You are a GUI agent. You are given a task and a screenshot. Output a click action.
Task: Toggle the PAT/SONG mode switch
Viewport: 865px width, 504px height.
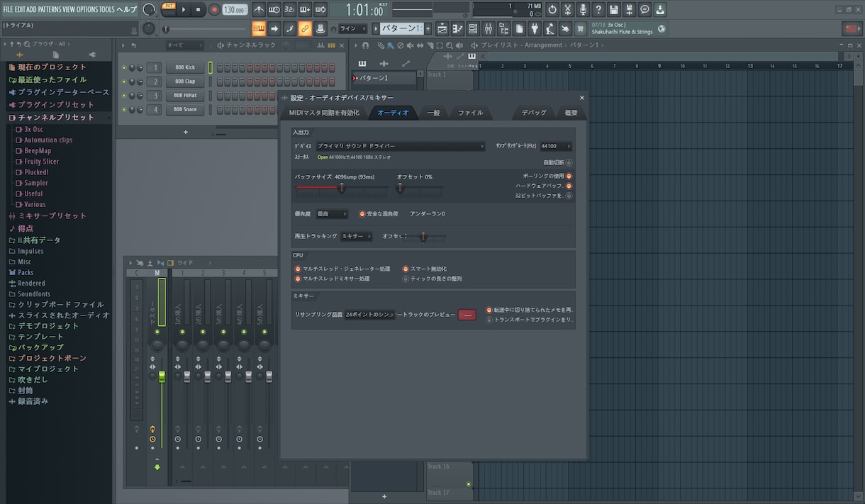tap(169, 9)
